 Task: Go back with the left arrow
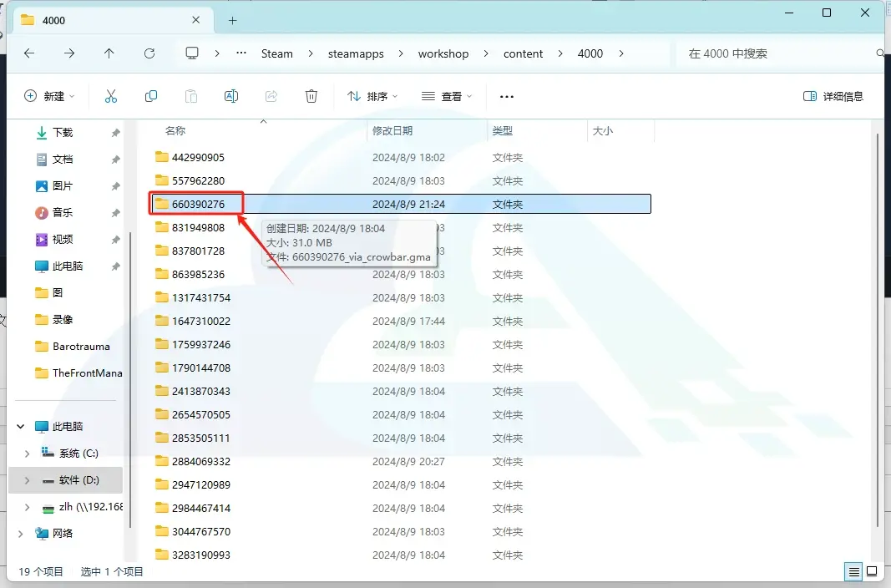tap(29, 53)
